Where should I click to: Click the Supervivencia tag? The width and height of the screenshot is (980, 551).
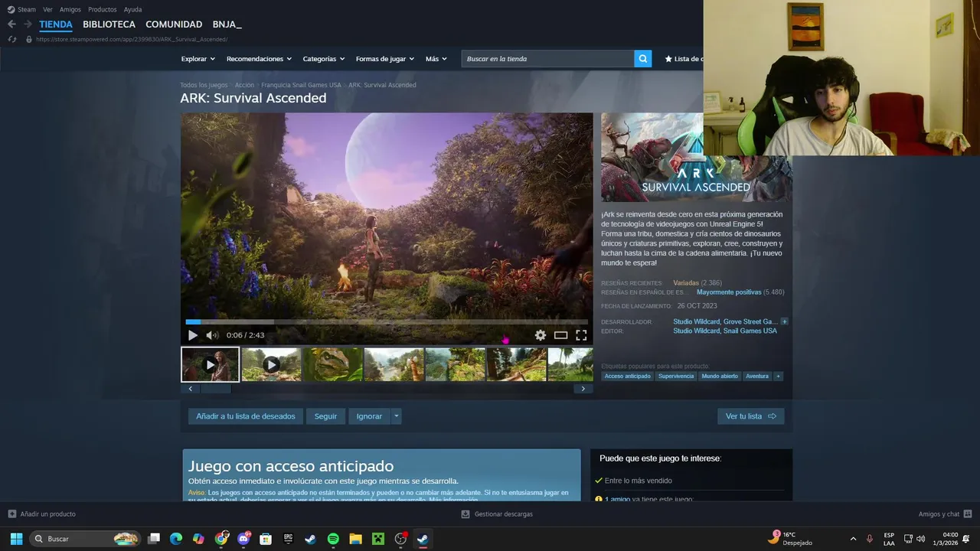(x=676, y=376)
